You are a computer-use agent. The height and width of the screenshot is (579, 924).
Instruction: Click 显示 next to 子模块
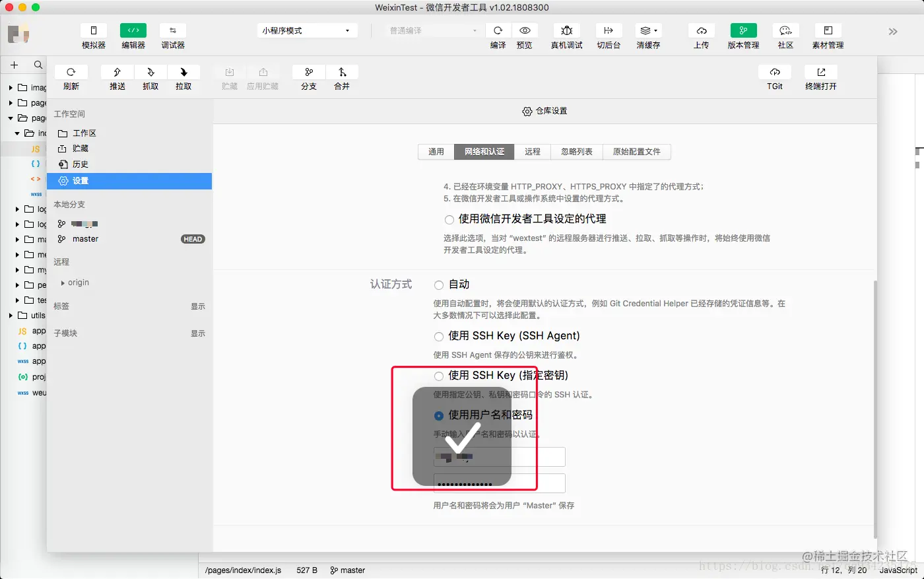tap(198, 333)
